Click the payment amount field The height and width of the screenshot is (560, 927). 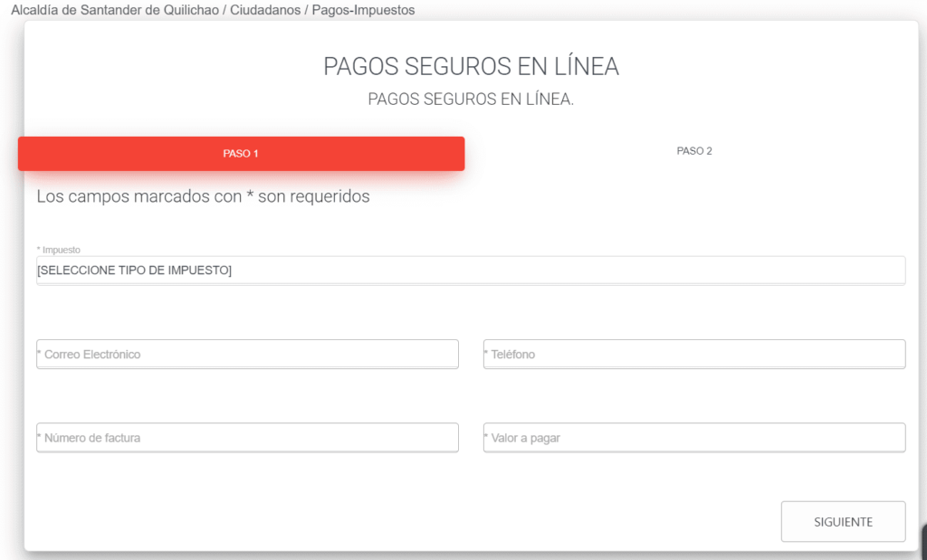tap(693, 437)
